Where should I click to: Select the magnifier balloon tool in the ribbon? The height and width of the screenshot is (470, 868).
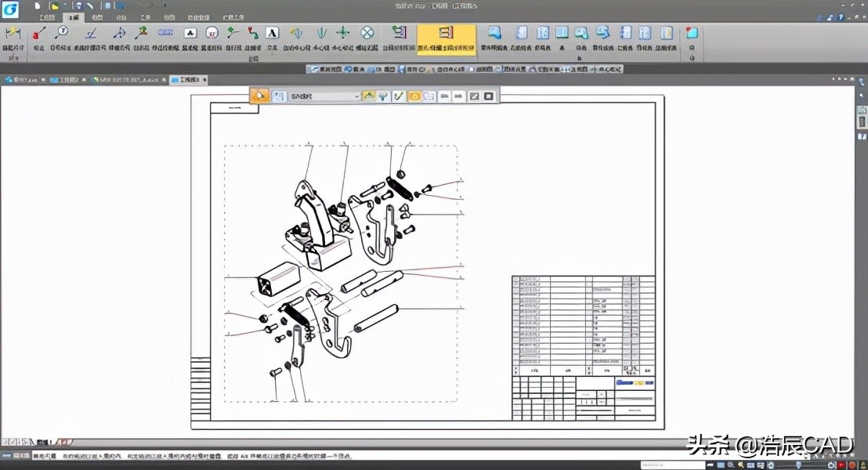[62, 33]
